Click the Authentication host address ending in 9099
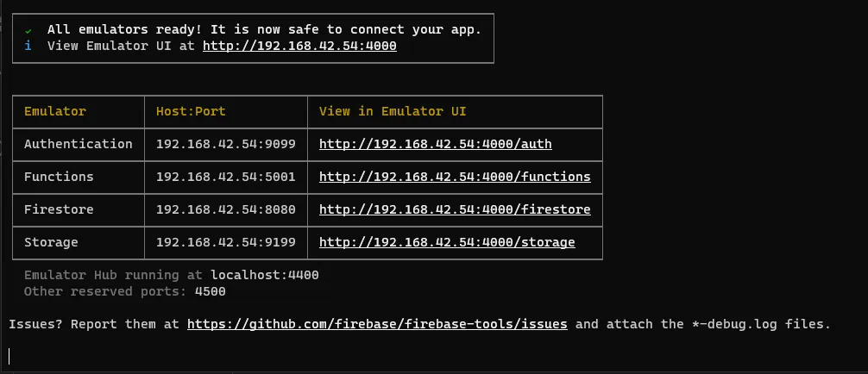868x374 pixels. [x=225, y=144]
